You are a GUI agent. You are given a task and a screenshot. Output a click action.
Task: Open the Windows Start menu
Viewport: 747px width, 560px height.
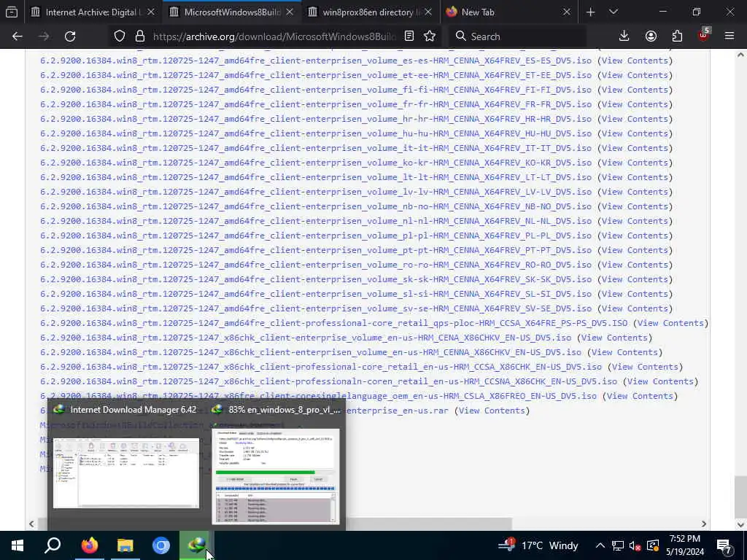click(18, 545)
